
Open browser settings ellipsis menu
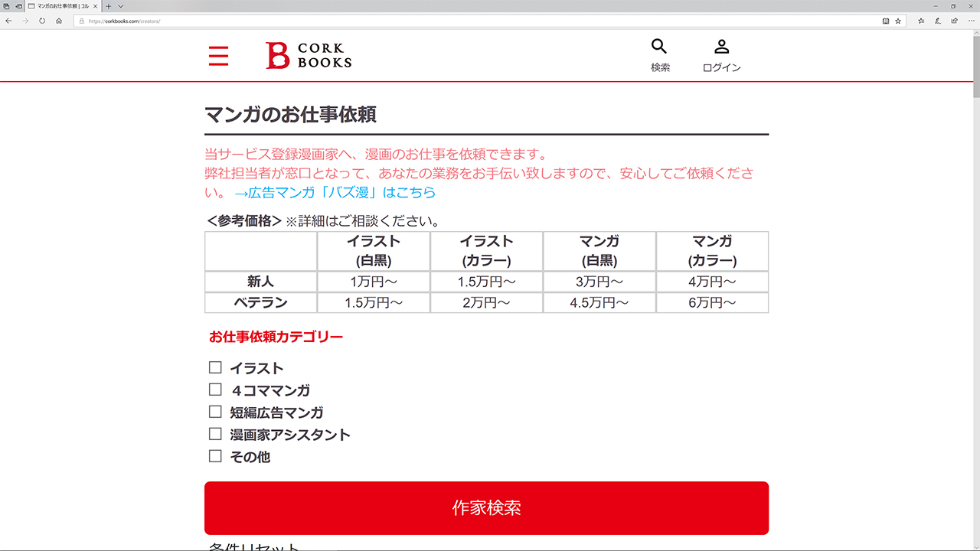coord(970,21)
